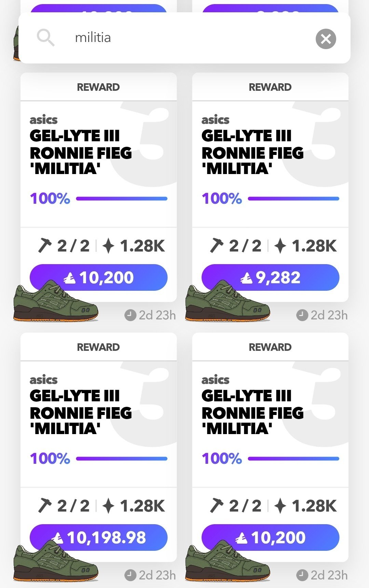Click the star icon beside 1.28K in the 9,282 card
The width and height of the screenshot is (369, 588).
pyautogui.click(x=280, y=246)
